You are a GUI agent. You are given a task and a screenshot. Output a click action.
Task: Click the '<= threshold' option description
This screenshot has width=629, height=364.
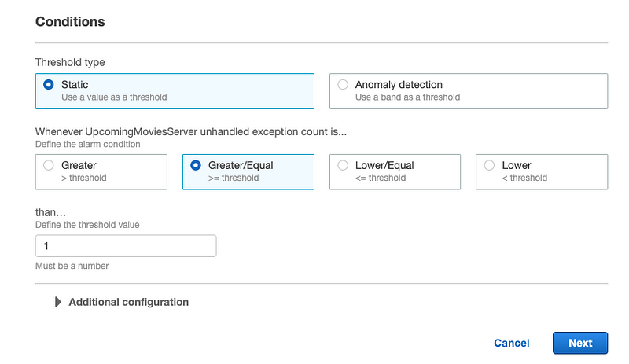tap(381, 178)
